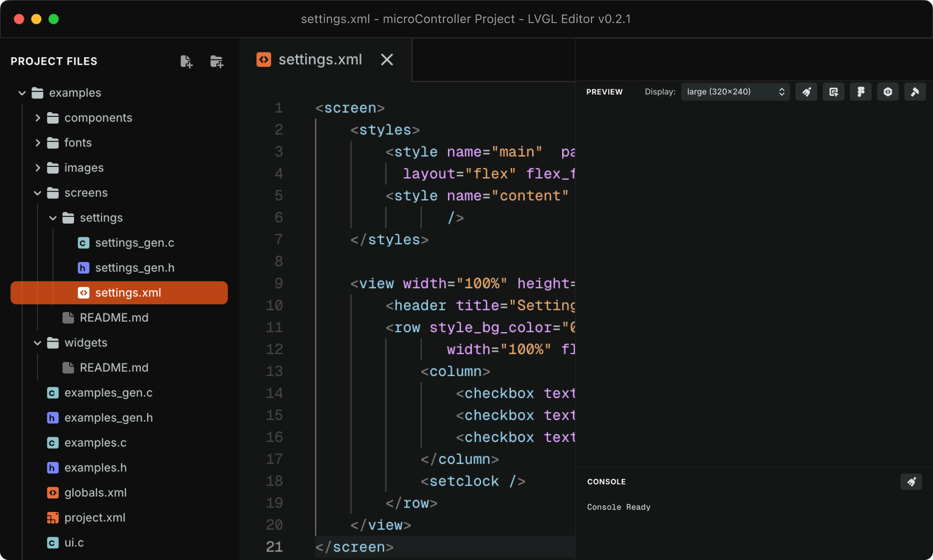Click the H file icon beside examples.h
The width and height of the screenshot is (933, 560).
click(x=52, y=468)
